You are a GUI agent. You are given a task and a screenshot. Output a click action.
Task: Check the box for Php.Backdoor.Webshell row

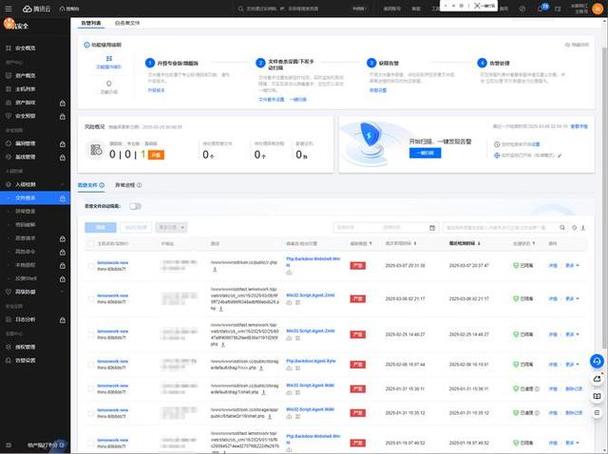point(90,264)
